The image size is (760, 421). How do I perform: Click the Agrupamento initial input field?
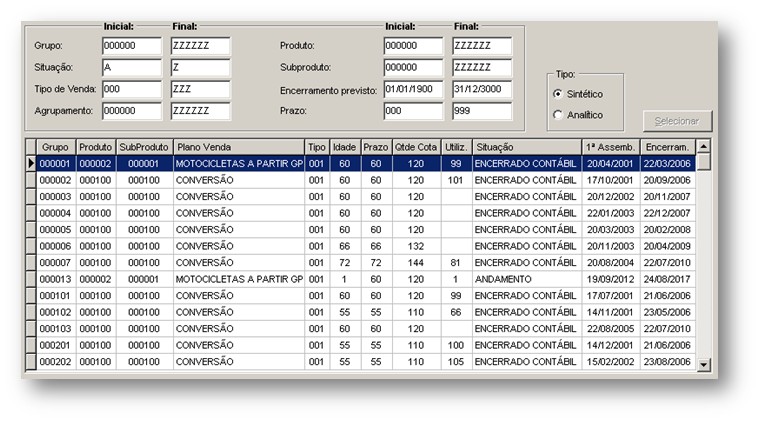pyautogui.click(x=132, y=111)
